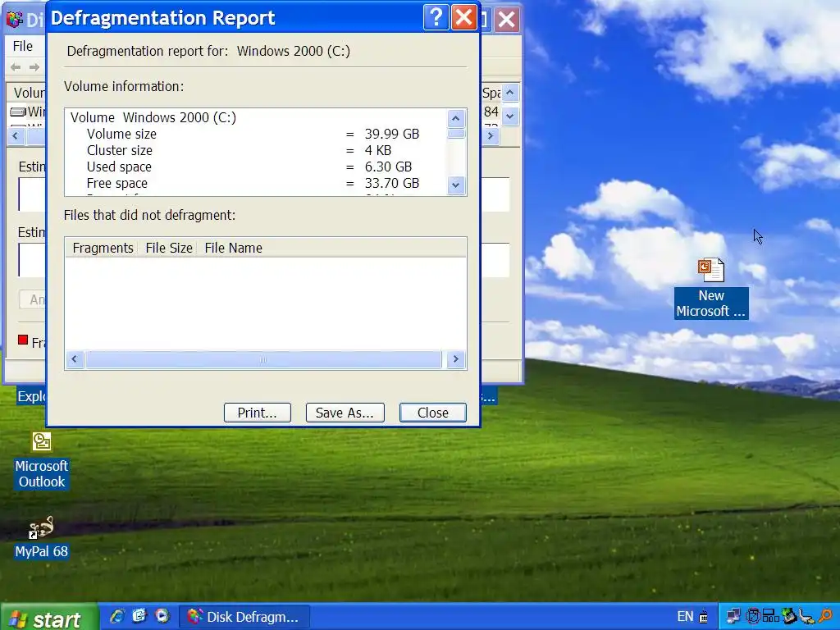
Task: Close the Disk Defragmenter window behind the dialog
Action: (x=507, y=20)
